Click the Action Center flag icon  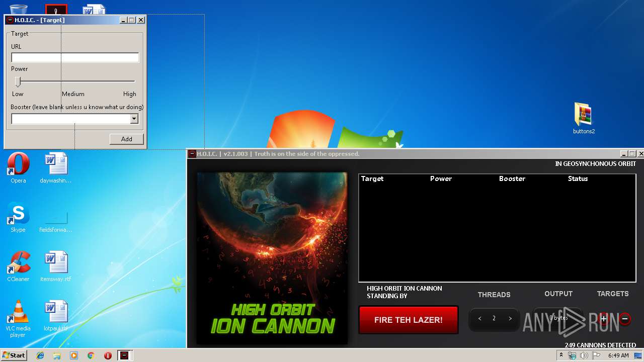click(x=596, y=355)
